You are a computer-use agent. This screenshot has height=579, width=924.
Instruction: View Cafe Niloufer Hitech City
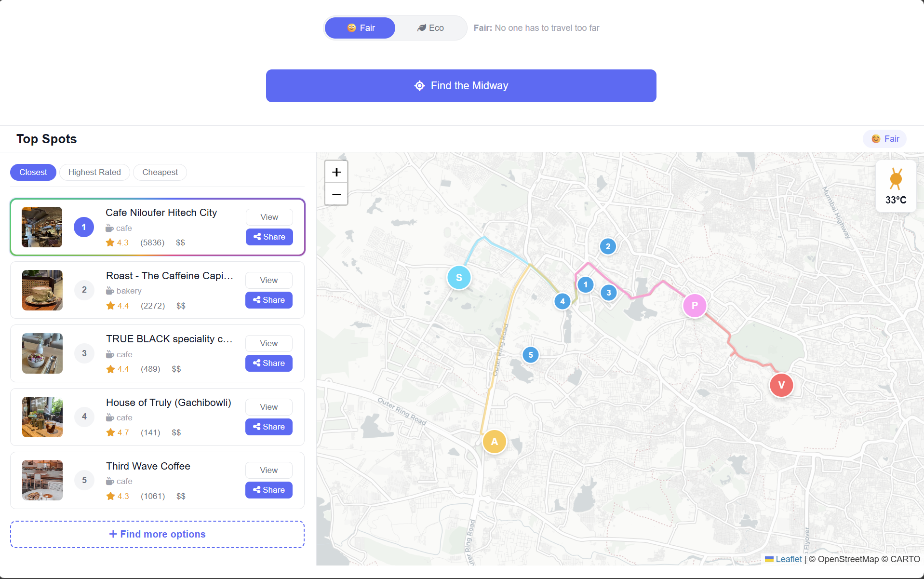coord(269,217)
